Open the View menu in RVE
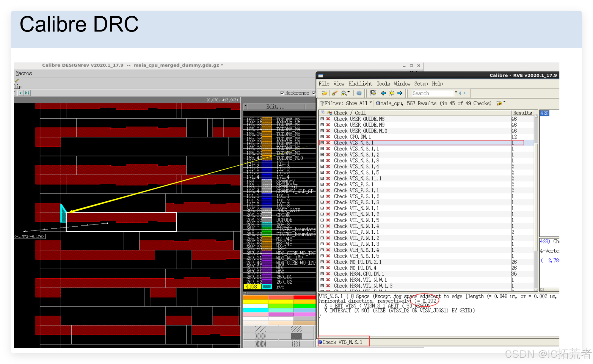 point(339,84)
